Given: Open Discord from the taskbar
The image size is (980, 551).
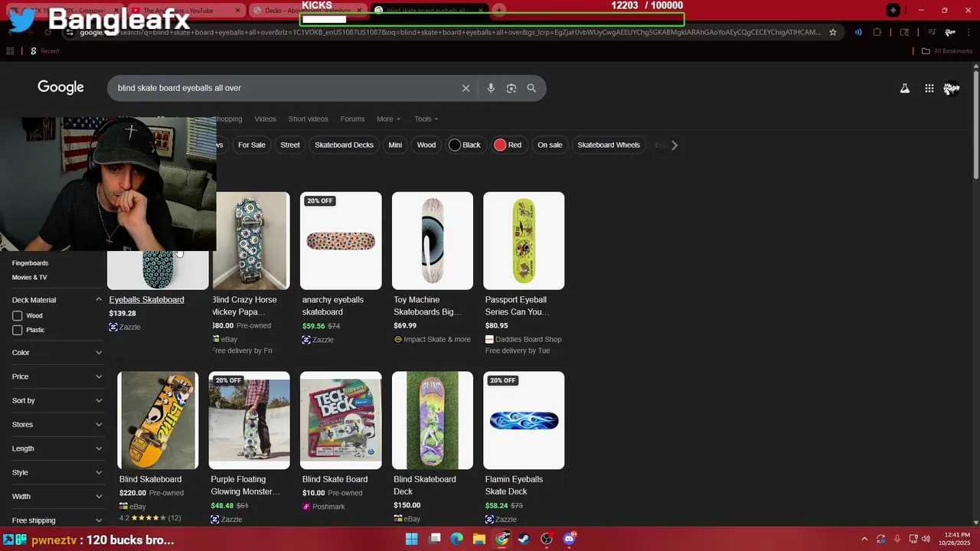Looking at the screenshot, I should [x=570, y=539].
